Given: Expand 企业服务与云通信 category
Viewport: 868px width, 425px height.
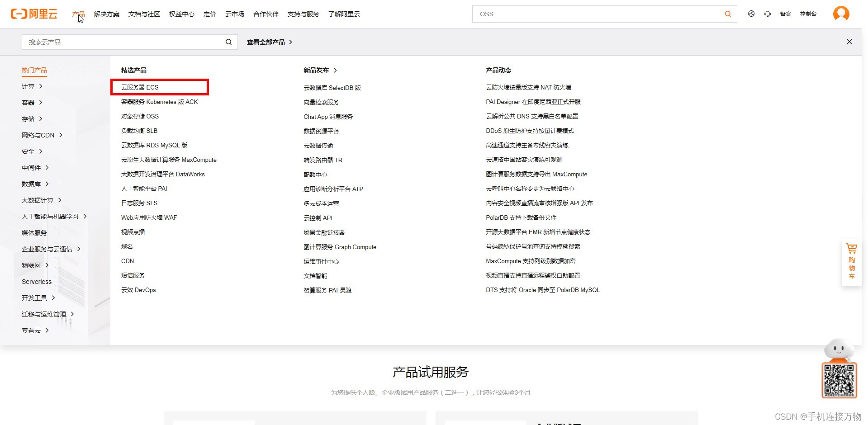Looking at the screenshot, I should pos(51,249).
